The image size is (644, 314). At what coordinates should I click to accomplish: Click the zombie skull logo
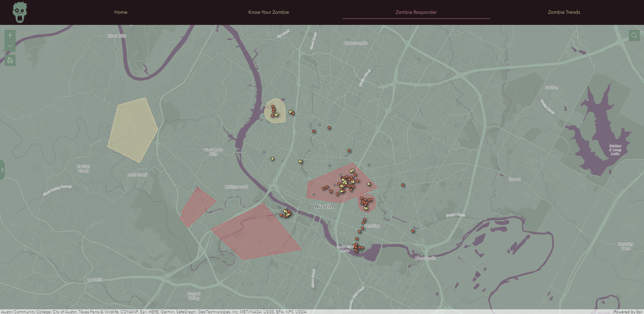[19, 12]
